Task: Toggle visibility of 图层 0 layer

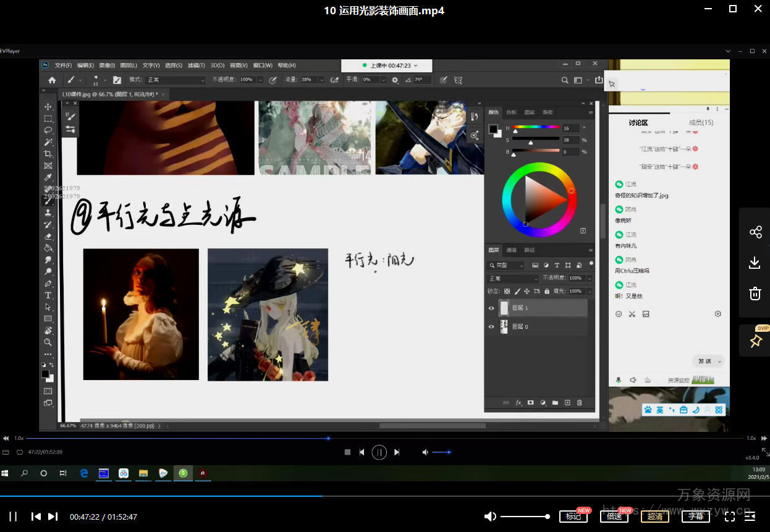Action: point(492,326)
